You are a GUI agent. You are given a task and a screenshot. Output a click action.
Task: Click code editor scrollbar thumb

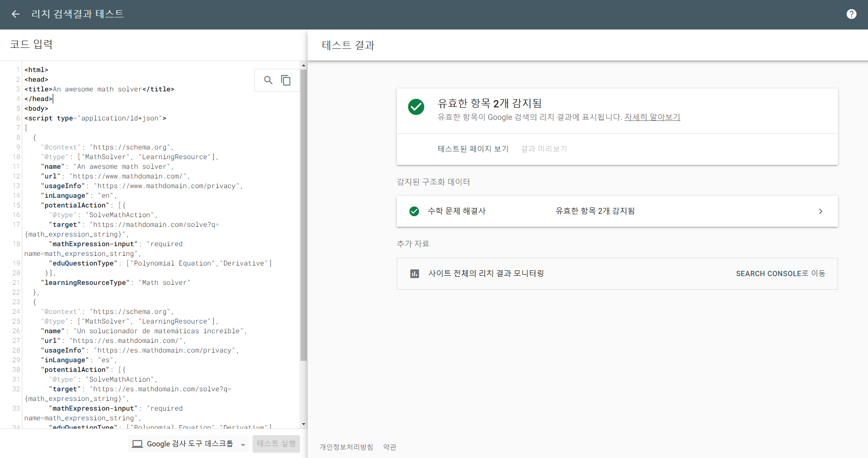click(303, 215)
